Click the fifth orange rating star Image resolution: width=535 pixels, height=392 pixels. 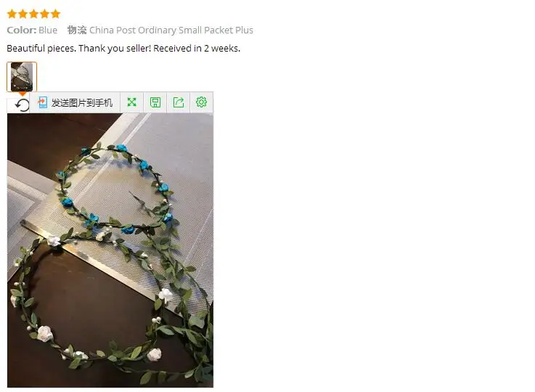(56, 14)
